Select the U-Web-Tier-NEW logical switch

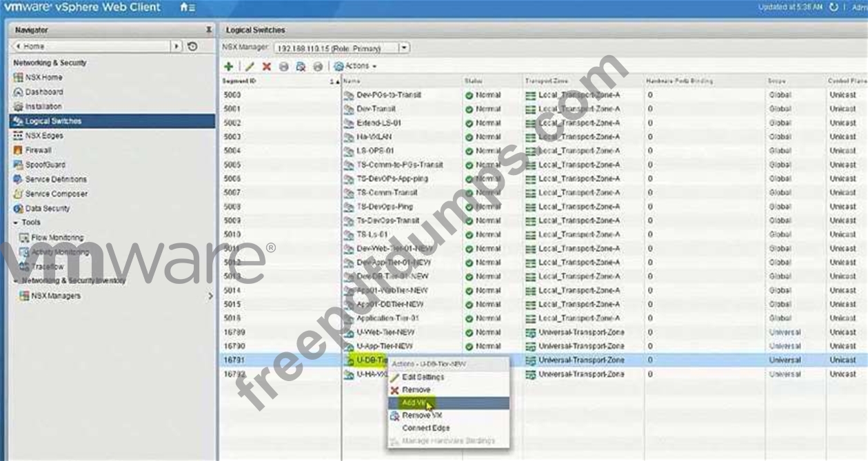[385, 332]
